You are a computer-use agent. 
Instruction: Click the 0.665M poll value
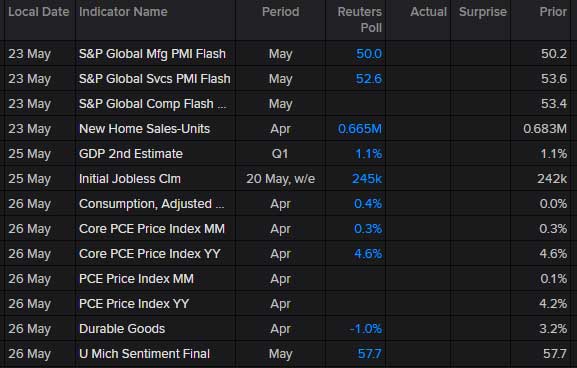click(360, 129)
